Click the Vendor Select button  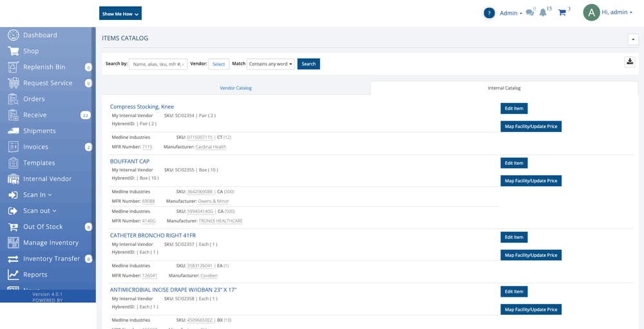218,64
